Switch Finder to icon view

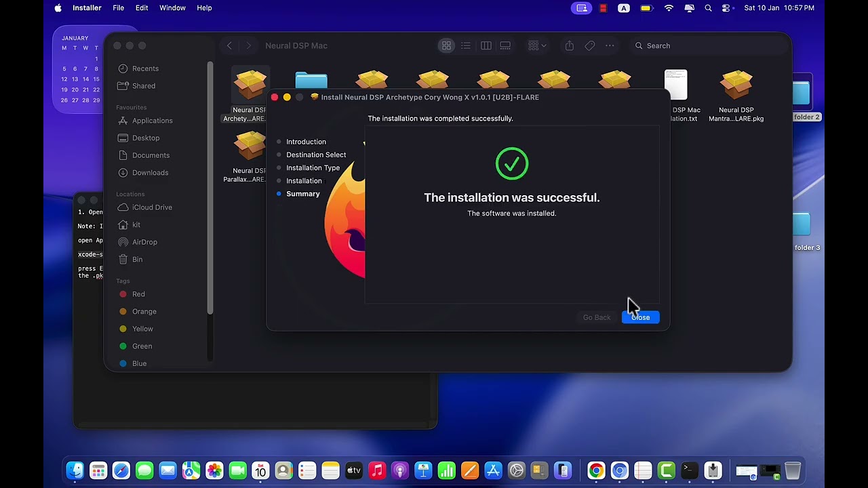point(446,45)
